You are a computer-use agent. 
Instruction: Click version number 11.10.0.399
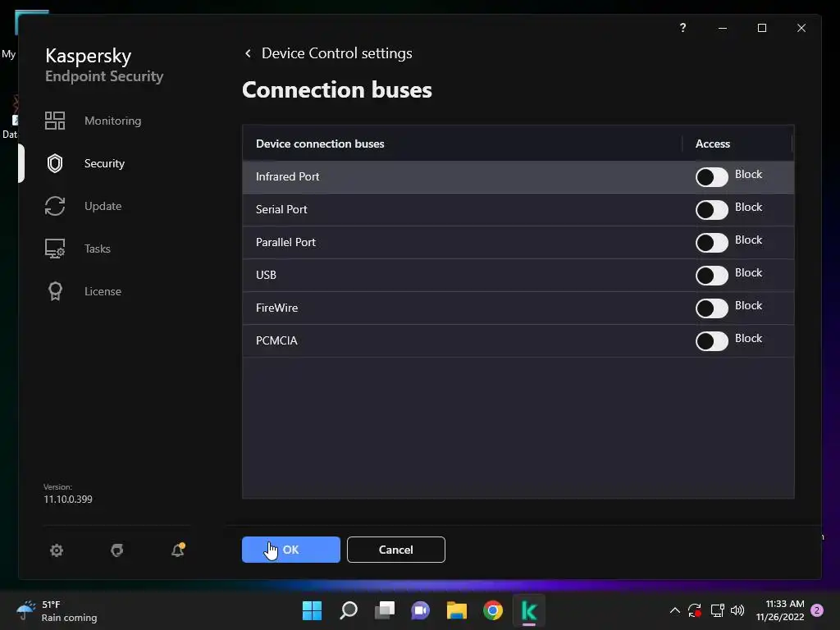pos(68,500)
